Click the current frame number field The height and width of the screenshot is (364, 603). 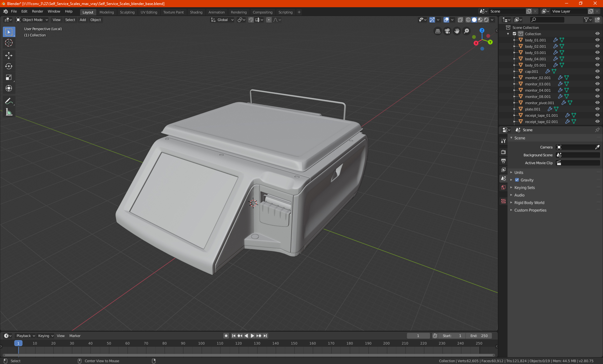[x=418, y=336]
